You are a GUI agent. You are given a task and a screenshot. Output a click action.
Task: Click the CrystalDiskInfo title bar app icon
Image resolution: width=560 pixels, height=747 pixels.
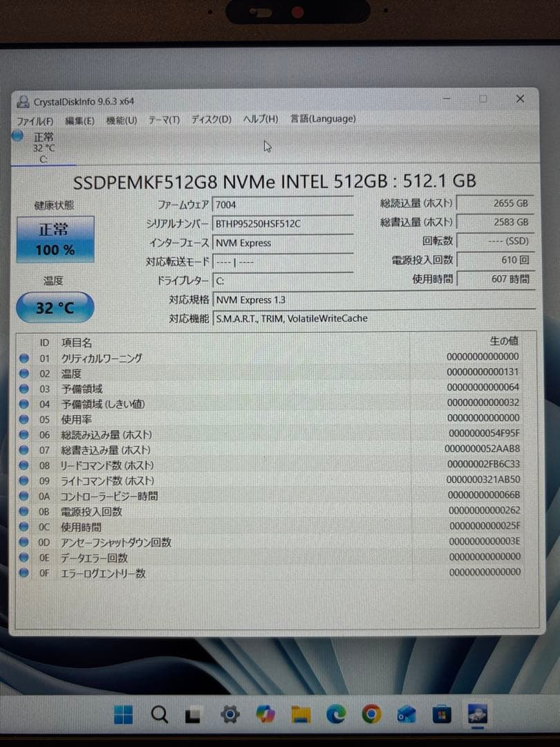[x=23, y=102]
